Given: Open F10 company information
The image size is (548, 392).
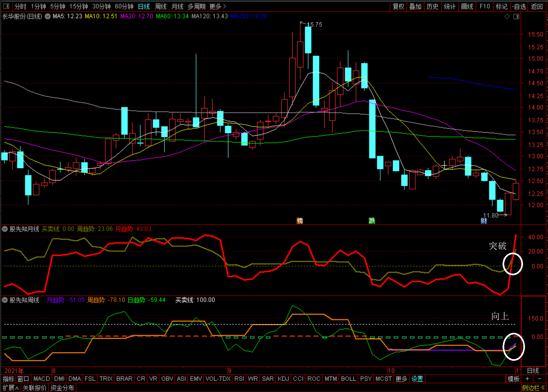Looking at the screenshot, I should 485,7.
